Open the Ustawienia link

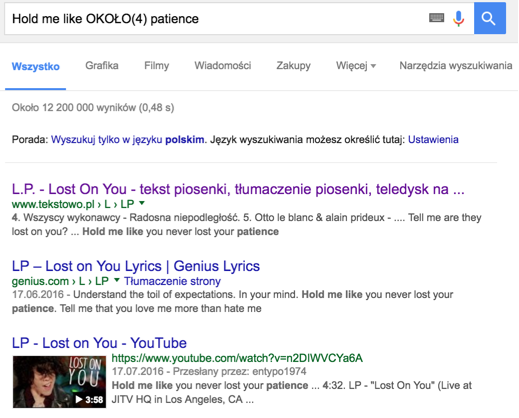[x=433, y=139]
